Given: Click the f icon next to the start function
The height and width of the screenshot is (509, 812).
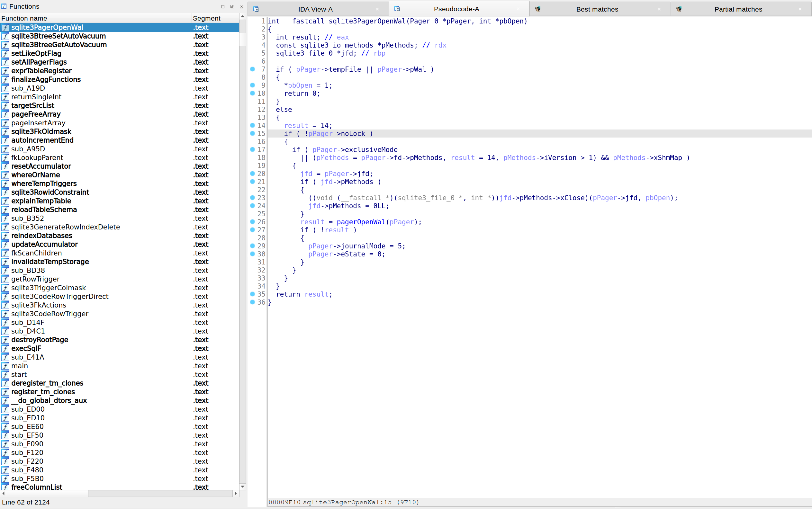Looking at the screenshot, I should [x=5, y=375].
